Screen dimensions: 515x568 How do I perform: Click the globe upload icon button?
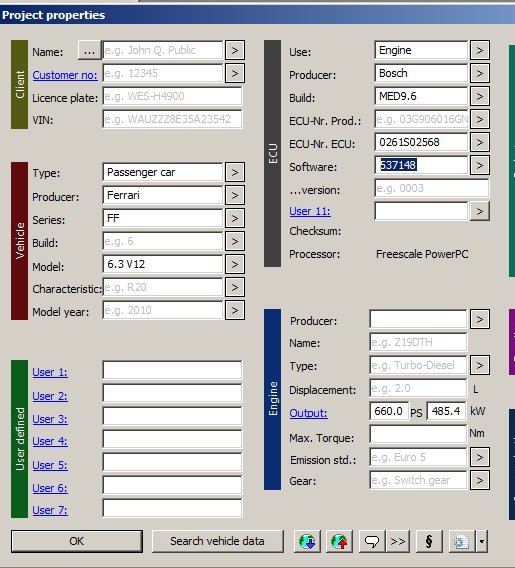(339, 541)
